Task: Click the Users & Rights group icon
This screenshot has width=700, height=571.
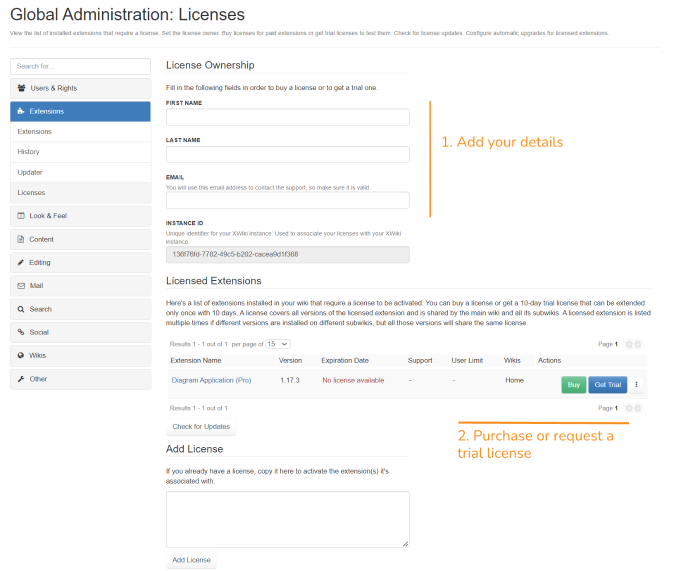Action: coord(21,88)
